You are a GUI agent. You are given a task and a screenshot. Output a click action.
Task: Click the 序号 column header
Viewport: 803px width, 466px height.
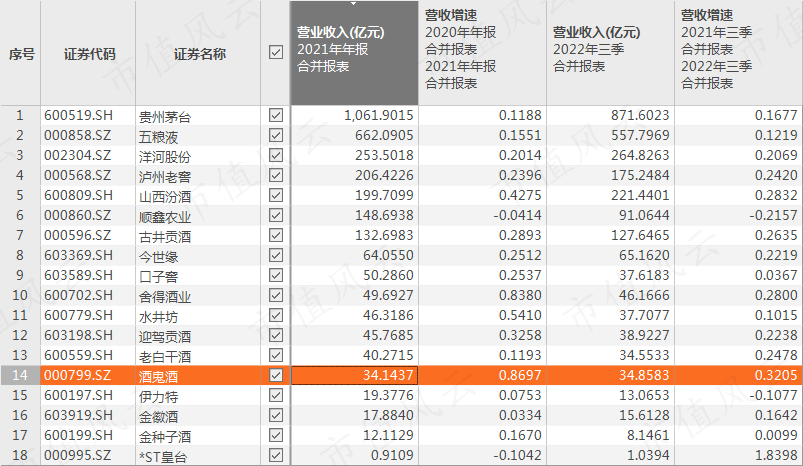(x=20, y=53)
